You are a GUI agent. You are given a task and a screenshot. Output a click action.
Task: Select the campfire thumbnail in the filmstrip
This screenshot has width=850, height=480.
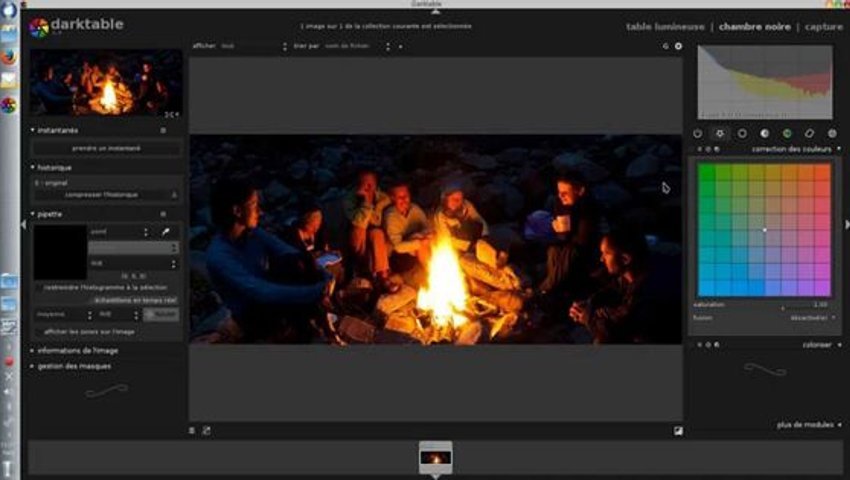pos(435,457)
